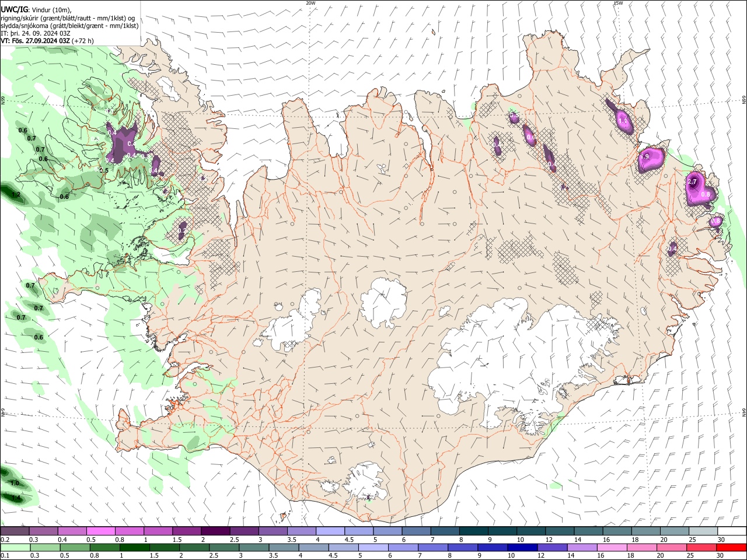
Task: Click the '0.1' scale label
Action: click(x=5, y=556)
